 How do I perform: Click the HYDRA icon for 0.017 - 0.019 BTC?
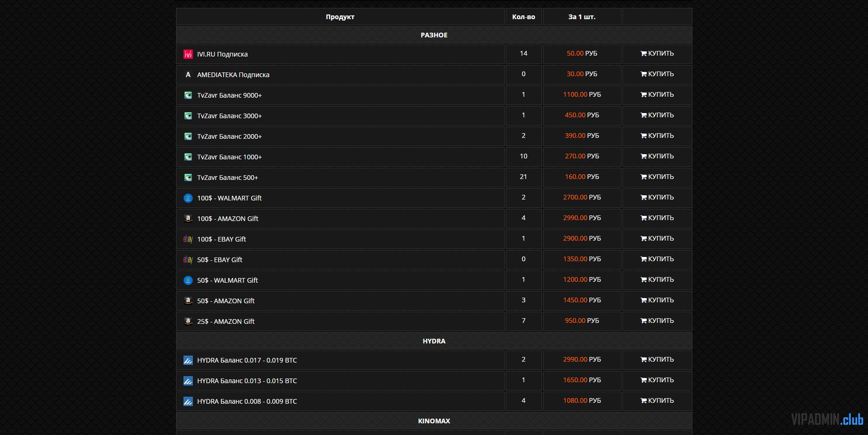[x=188, y=360]
